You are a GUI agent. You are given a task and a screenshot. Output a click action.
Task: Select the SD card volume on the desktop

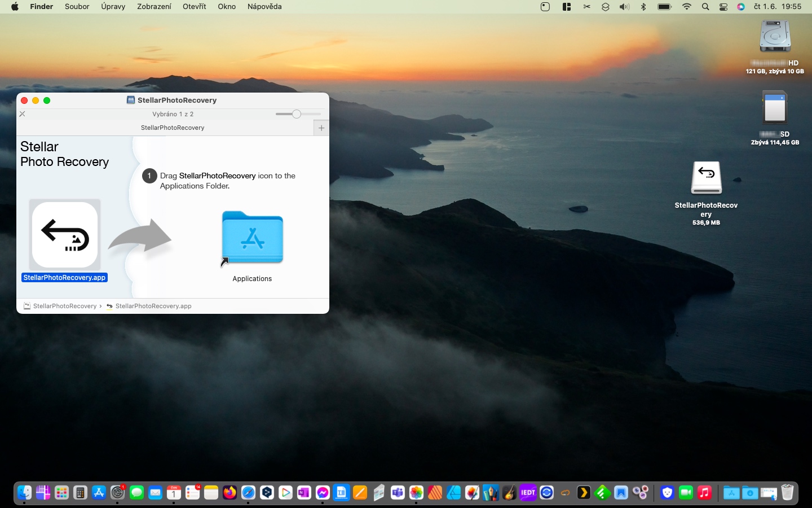point(775,108)
